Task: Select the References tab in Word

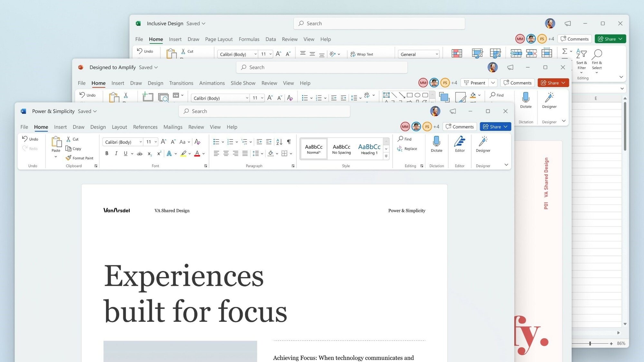Action: pos(145,127)
